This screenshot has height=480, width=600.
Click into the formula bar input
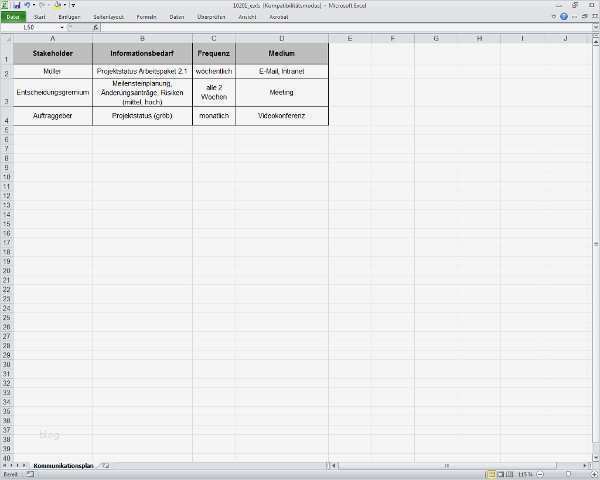pos(346,28)
